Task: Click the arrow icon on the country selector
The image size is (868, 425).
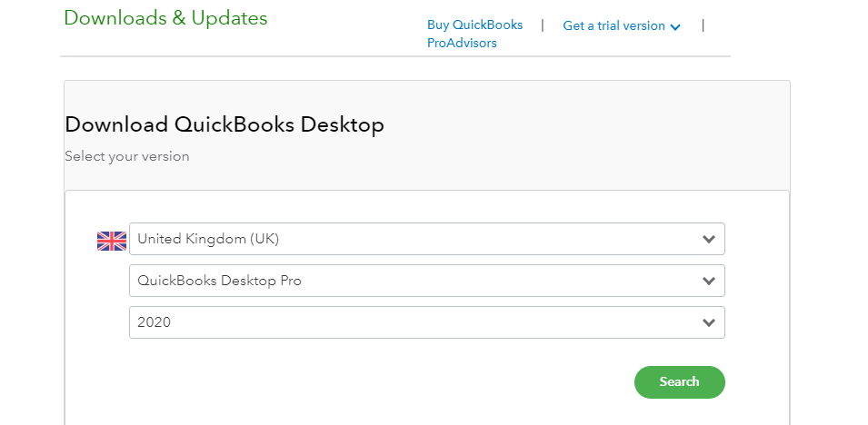Action: [709, 239]
